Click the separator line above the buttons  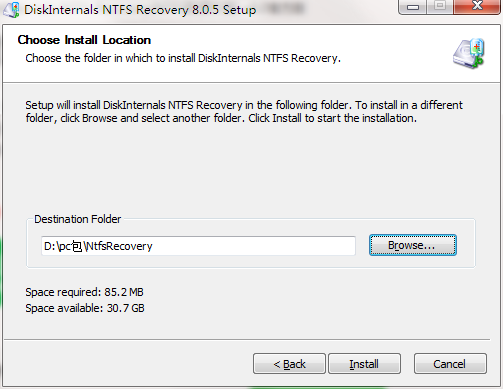pyautogui.click(x=247, y=340)
